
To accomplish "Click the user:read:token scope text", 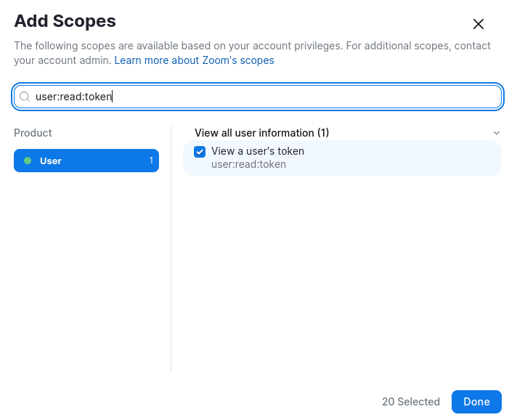I will [x=248, y=164].
